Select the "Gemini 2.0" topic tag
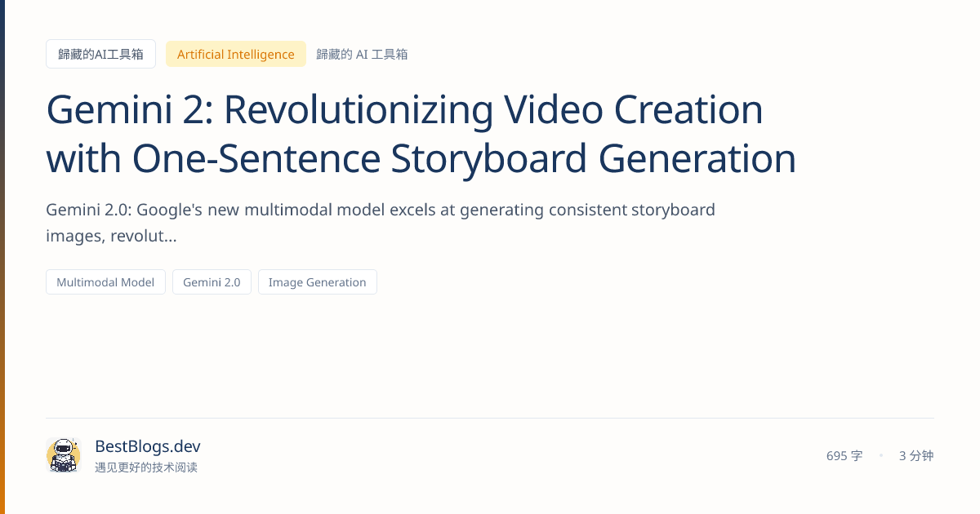 (x=212, y=281)
